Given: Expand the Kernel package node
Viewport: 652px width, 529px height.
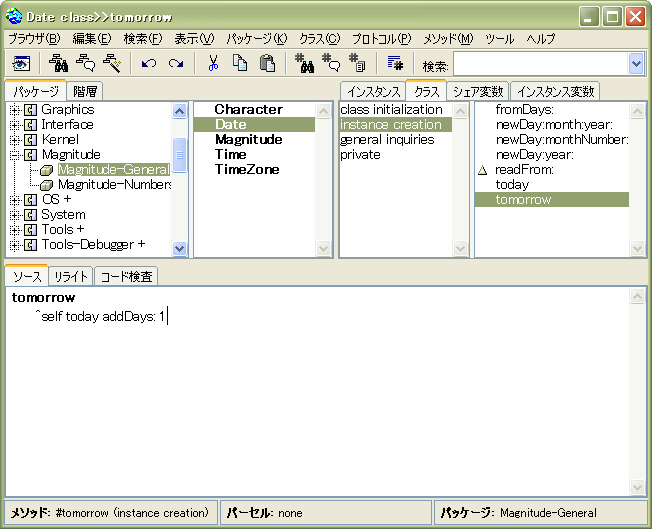Looking at the screenshot, I should click(x=15, y=140).
